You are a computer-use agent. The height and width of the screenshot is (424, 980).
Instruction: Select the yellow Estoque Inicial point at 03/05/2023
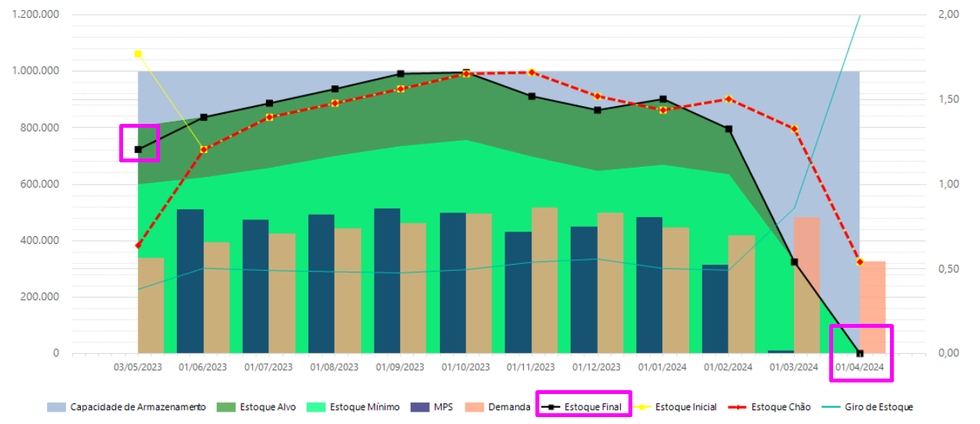(138, 54)
